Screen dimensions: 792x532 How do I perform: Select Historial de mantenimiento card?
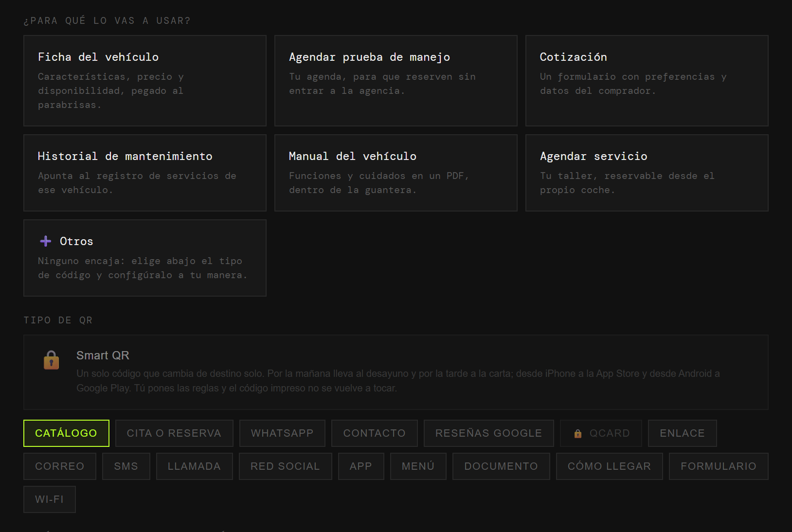145,173
